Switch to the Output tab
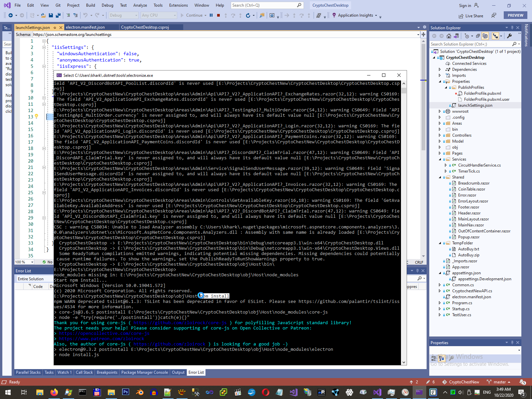The width and height of the screenshot is (532, 399). 178,372
